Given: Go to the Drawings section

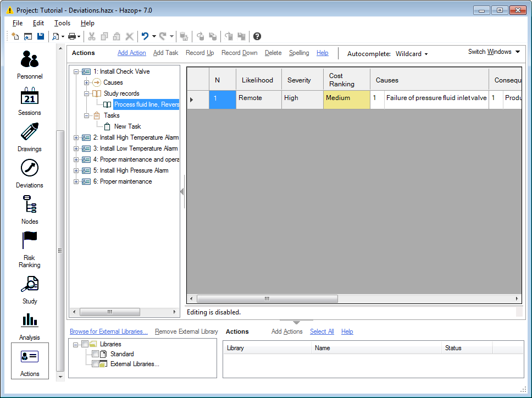Looking at the screenshot, I should tap(29, 137).
